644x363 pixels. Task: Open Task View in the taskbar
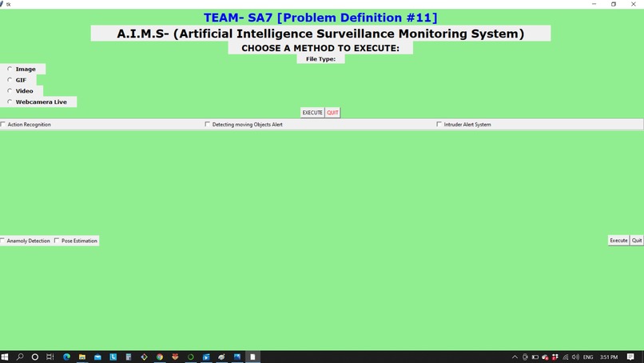coord(50,357)
